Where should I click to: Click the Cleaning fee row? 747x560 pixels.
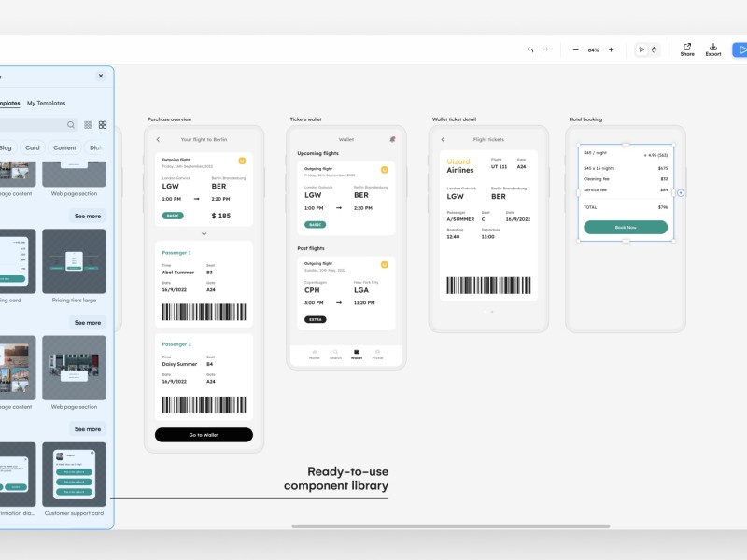click(x=626, y=179)
